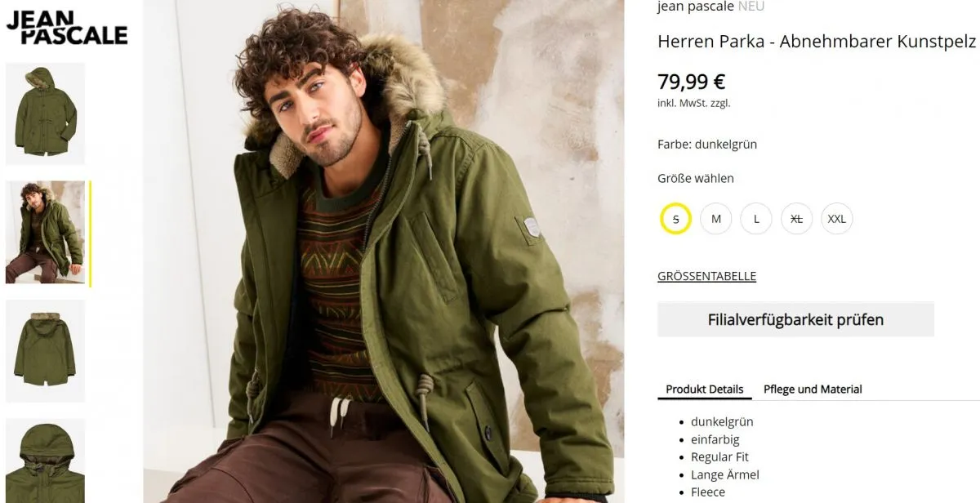Open the back view parka thumbnail
Screen dimensions: 980x503
pyautogui.click(x=46, y=351)
